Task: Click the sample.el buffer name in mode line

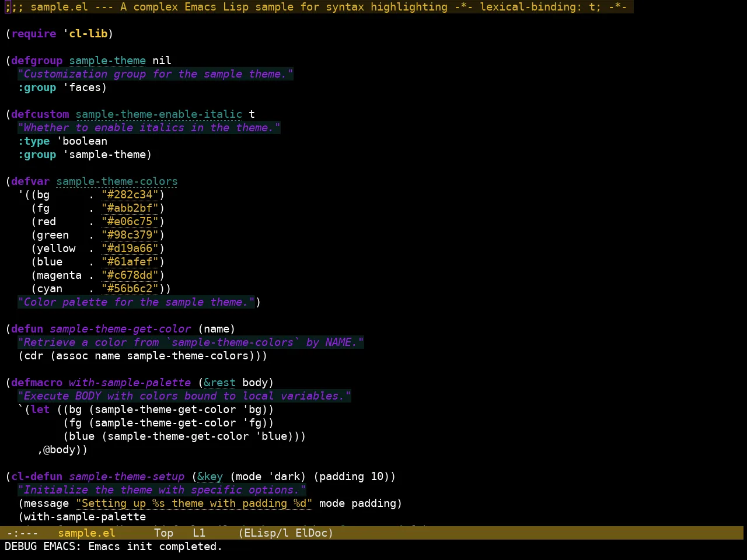Action: pos(86,533)
